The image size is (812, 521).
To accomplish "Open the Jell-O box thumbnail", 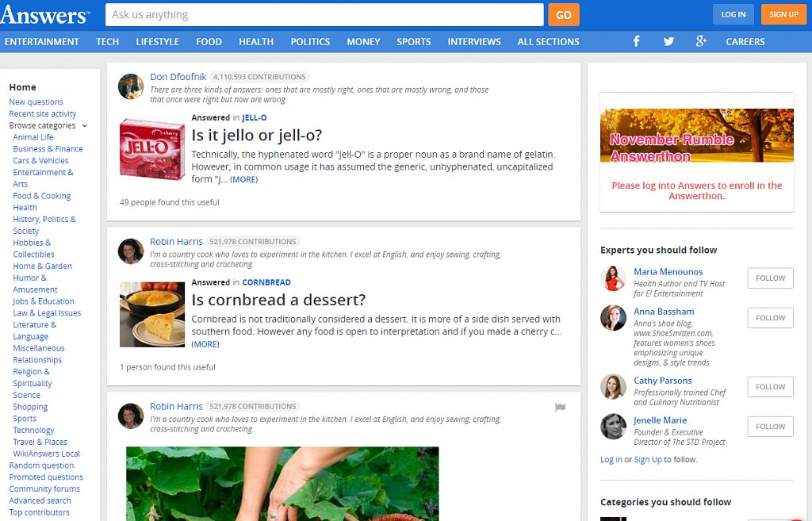I will 152,149.
